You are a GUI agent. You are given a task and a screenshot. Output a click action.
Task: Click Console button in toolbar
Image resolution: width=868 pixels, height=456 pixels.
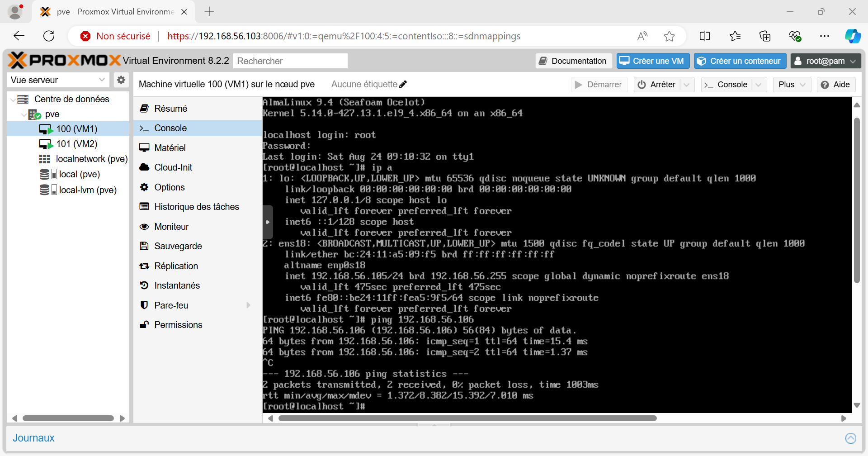point(726,85)
